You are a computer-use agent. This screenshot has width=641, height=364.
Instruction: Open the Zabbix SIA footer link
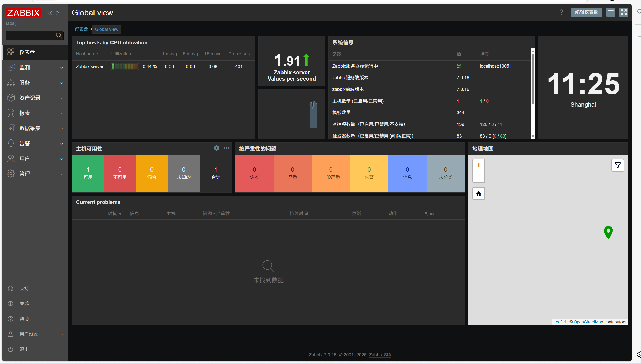(x=380, y=355)
